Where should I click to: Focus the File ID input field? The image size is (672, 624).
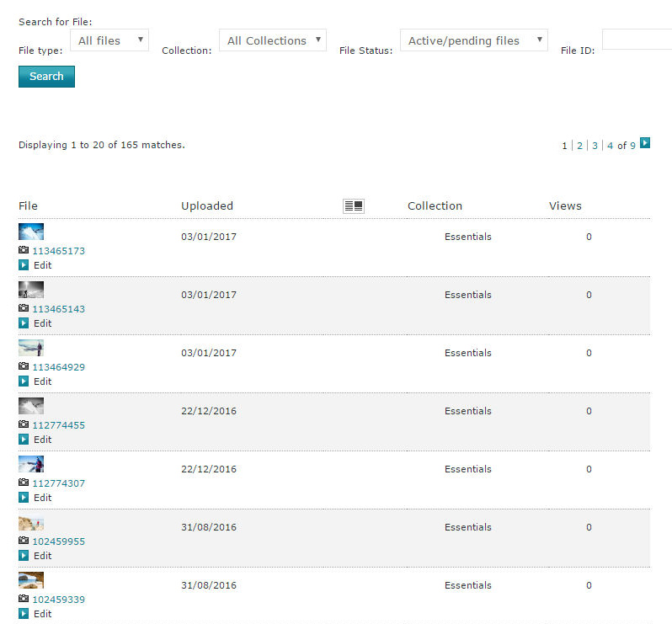[637, 40]
